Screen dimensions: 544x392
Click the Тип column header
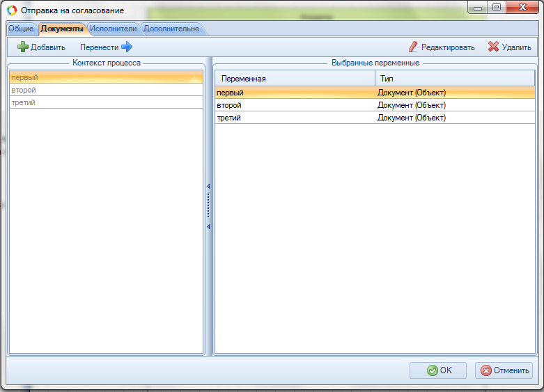coord(454,79)
